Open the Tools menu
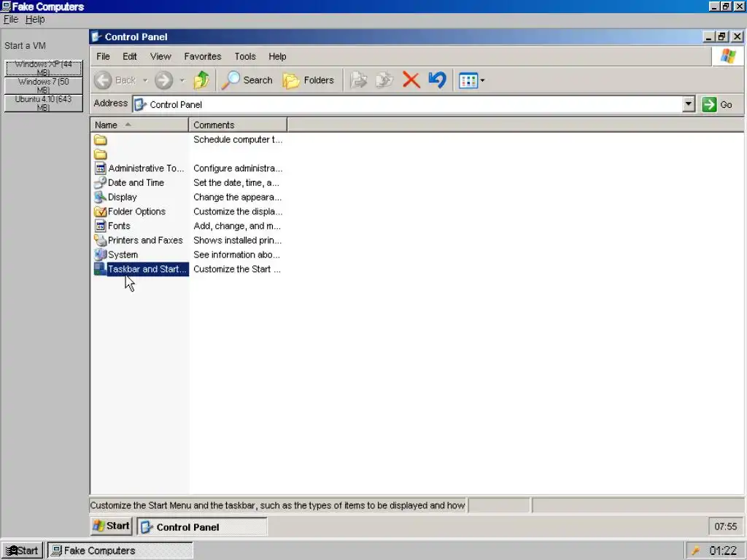Viewport: 747px width, 560px height. point(245,56)
